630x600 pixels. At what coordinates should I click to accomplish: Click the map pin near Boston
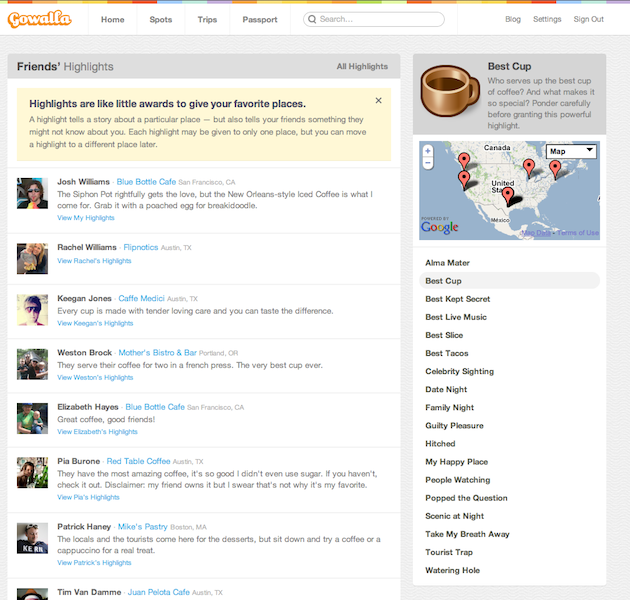[x=555, y=168]
